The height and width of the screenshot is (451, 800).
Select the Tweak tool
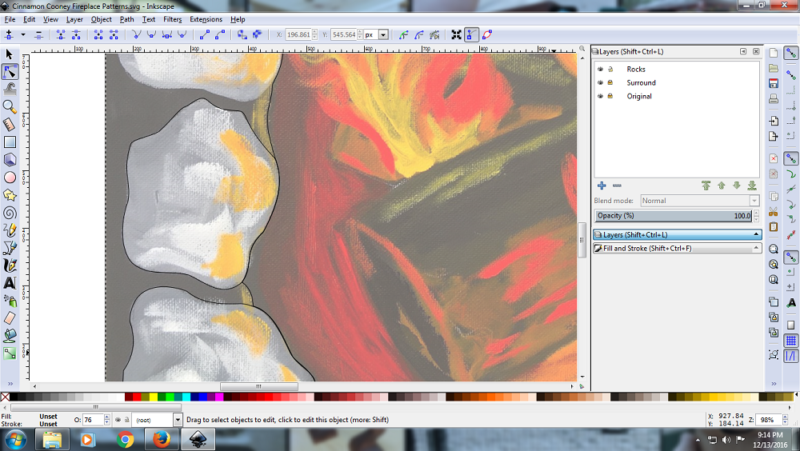[x=9, y=89]
